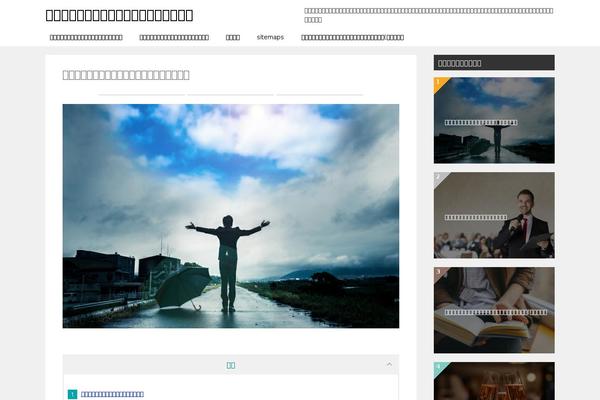Click the article headline above the featured photo

126,75
